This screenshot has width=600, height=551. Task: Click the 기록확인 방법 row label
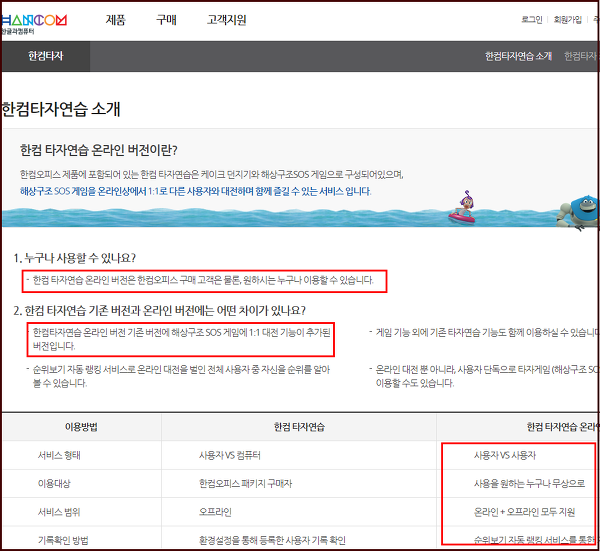click(x=63, y=540)
